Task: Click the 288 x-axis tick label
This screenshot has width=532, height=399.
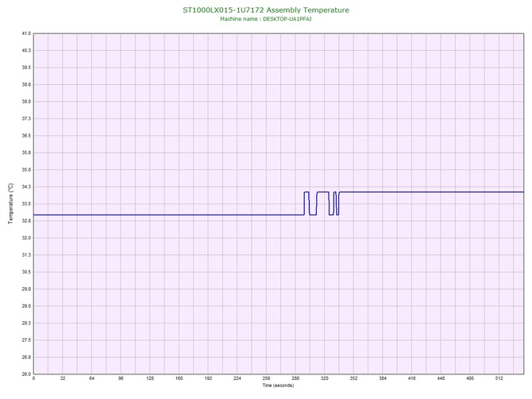Action: click(x=295, y=378)
